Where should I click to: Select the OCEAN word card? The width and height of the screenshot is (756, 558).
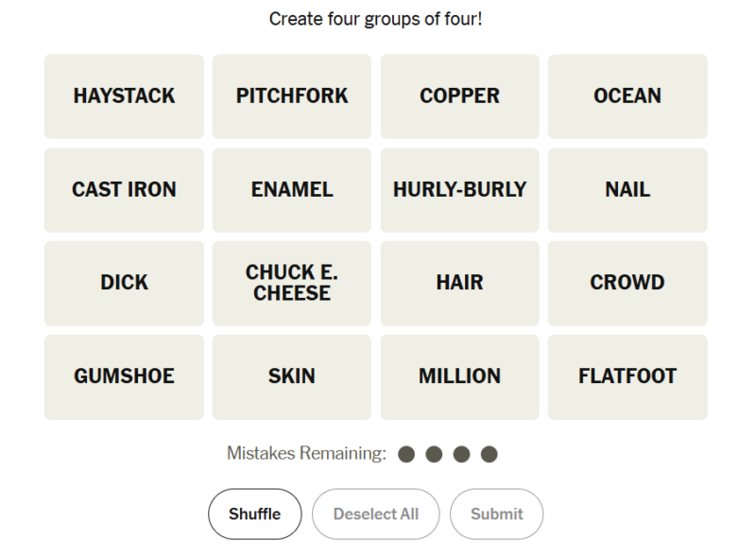(627, 96)
